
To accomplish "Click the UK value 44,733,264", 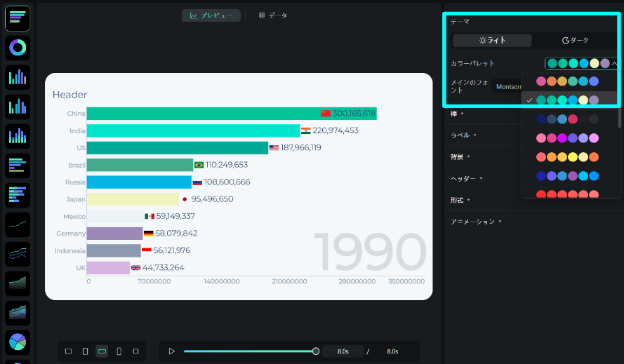I will pyautogui.click(x=163, y=267).
